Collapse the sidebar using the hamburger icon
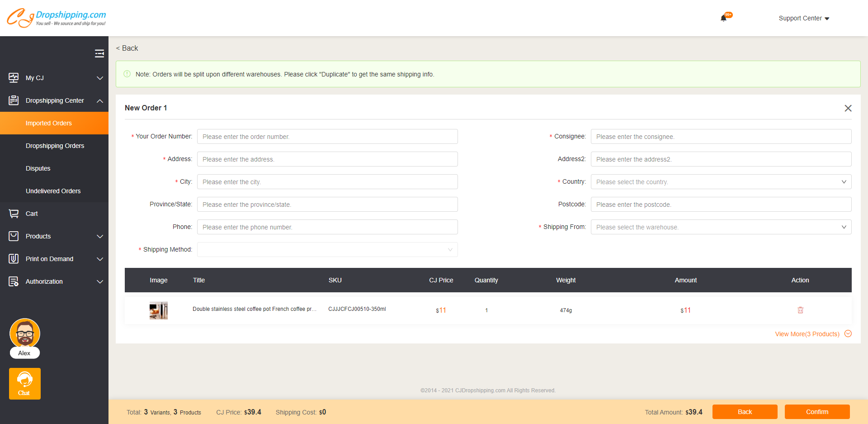The width and height of the screenshot is (868, 424). (99, 53)
